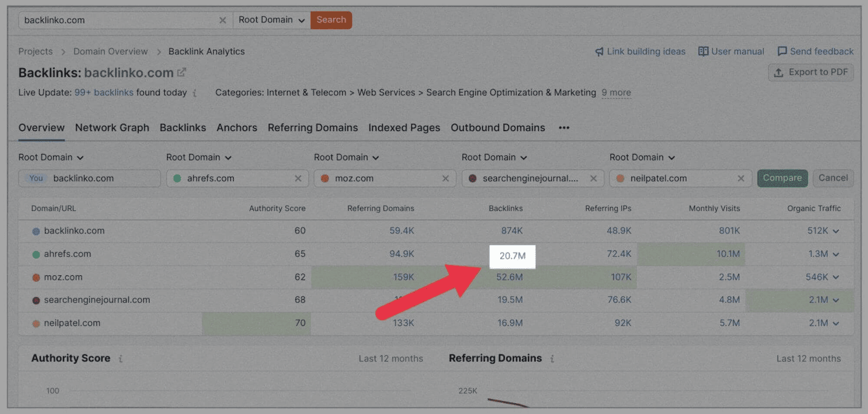This screenshot has height=414, width=868.
Task: Open the Backlinks tab
Action: pyautogui.click(x=183, y=128)
